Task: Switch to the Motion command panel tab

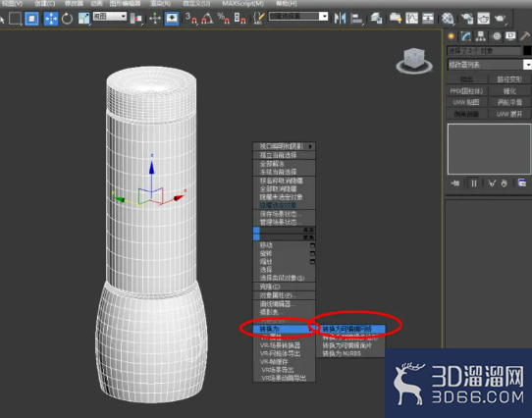Action: point(496,36)
